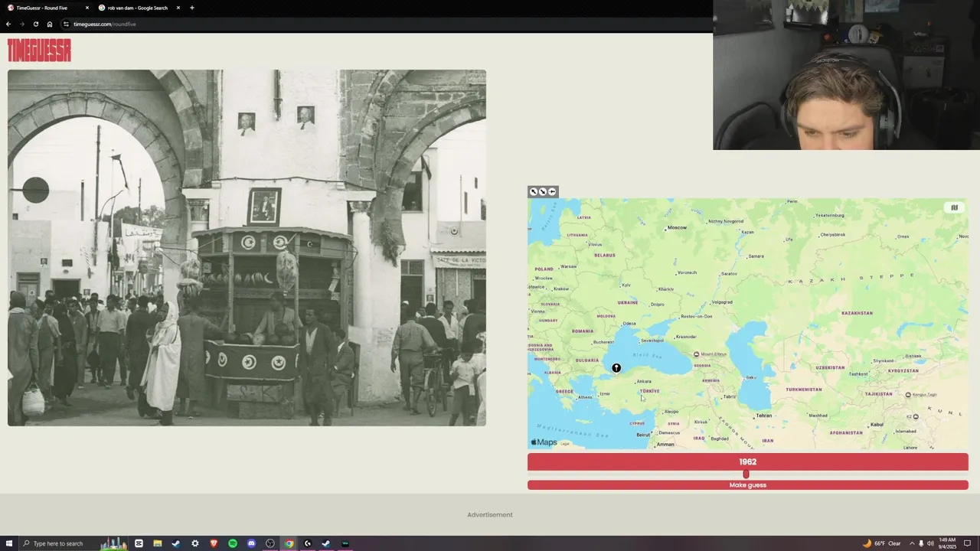Click the Legal link on the map
This screenshot has width=980, height=551.
point(565,443)
